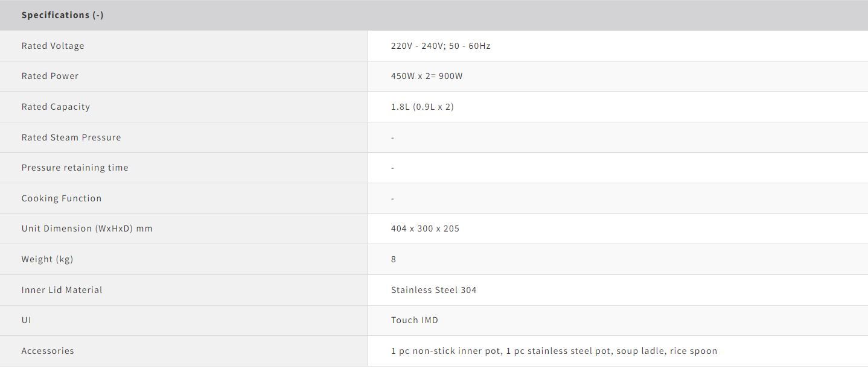This screenshot has height=375, width=868.
Task: Select the Touch IMD value
Action: pos(415,320)
